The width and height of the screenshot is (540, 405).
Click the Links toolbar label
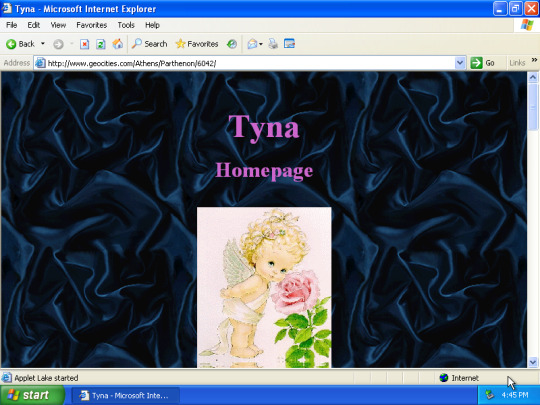517,63
